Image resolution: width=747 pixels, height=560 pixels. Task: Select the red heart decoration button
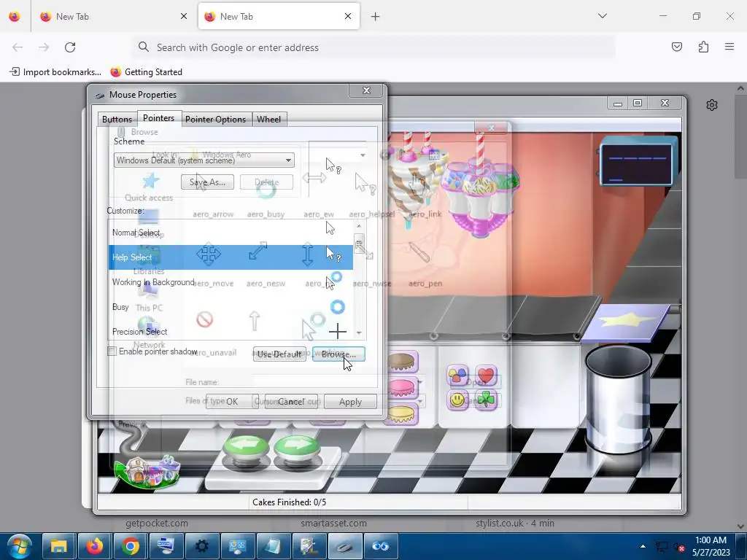[x=486, y=376]
